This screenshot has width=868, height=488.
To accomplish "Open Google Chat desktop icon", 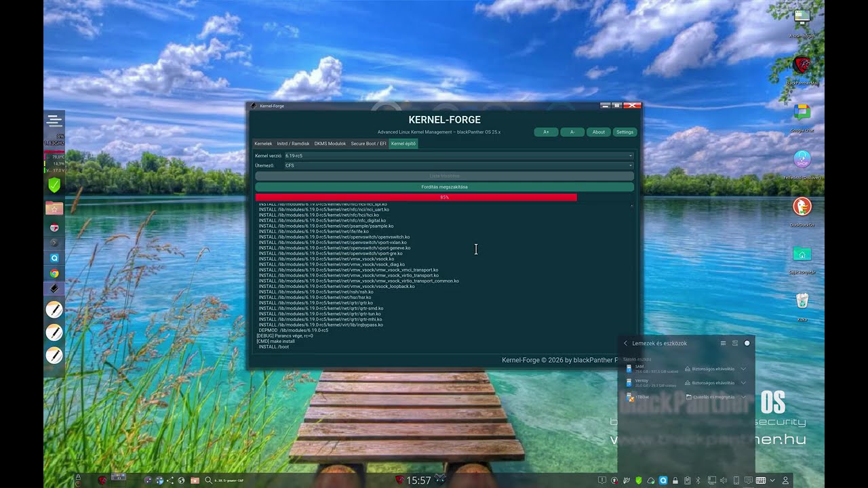I will coord(802,113).
